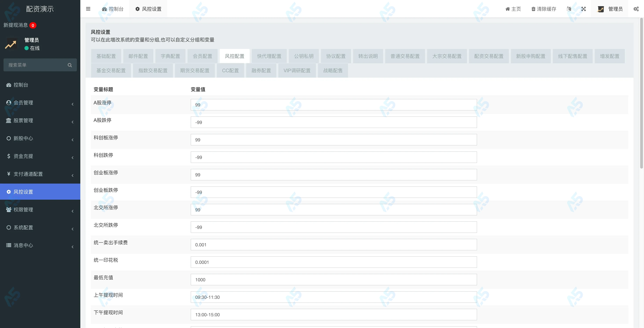
Task: Switch to the 融券配置 tab
Action: [261, 71]
